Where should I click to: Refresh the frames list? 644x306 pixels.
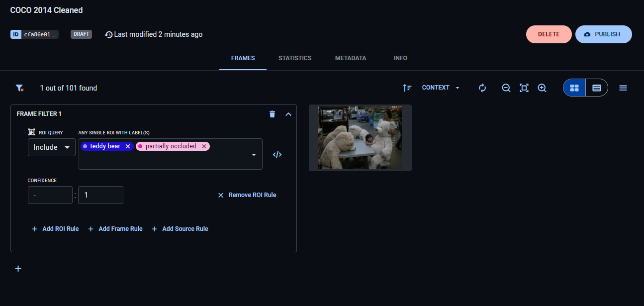[482, 88]
